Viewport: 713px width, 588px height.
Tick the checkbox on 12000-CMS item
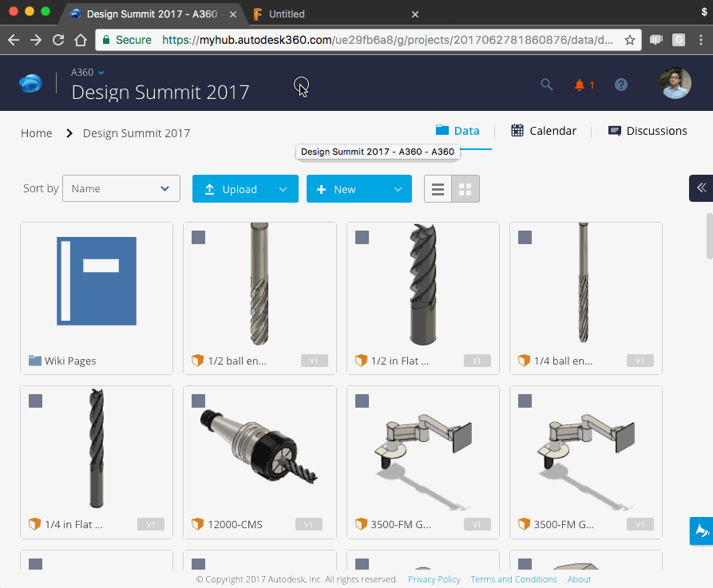[199, 401]
